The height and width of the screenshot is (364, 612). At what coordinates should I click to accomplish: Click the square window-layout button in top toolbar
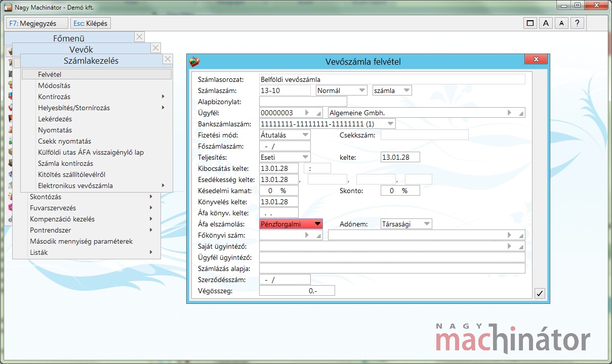530,23
